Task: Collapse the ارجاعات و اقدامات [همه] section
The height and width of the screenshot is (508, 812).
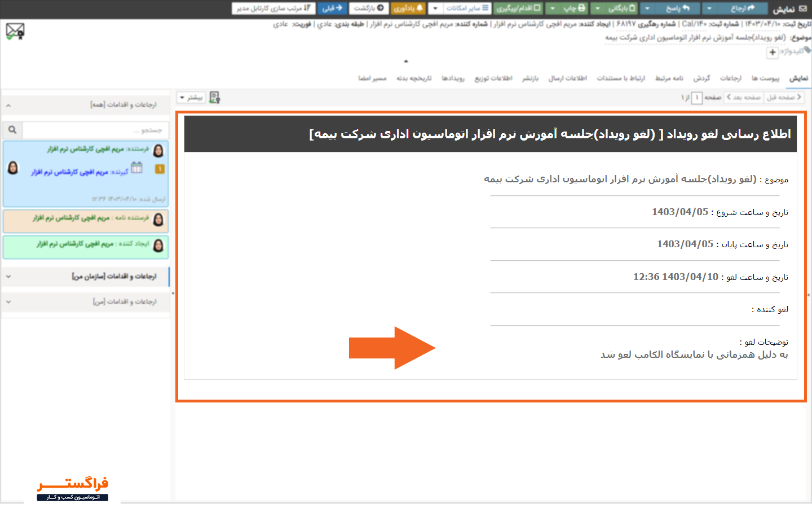Action: 8,104
